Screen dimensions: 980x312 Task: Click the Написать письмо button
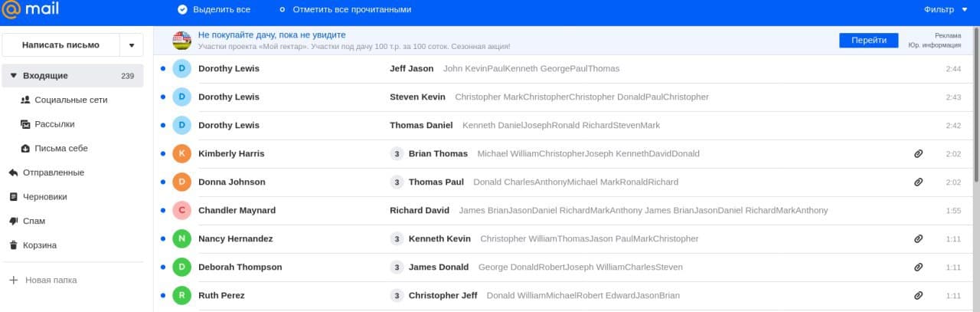pyautogui.click(x=60, y=45)
